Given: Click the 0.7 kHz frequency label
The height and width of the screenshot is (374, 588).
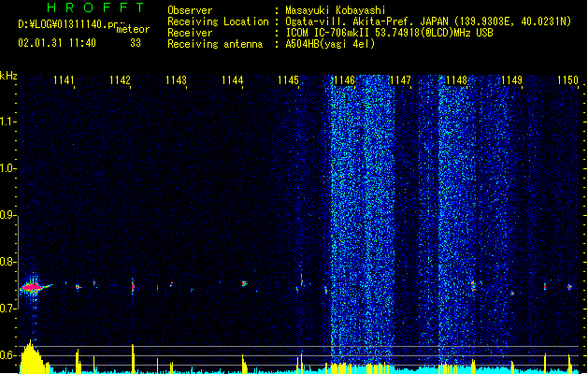Looking at the screenshot, I should coord(7,309).
